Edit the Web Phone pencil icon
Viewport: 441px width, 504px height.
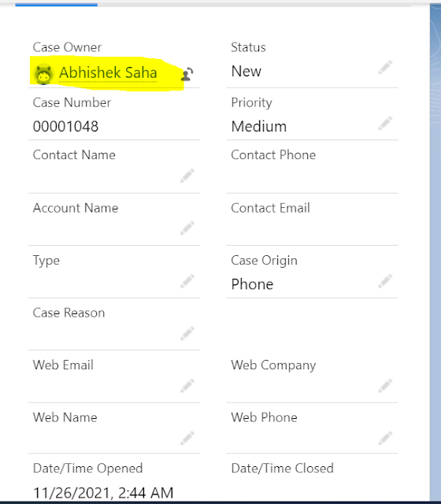tap(385, 438)
